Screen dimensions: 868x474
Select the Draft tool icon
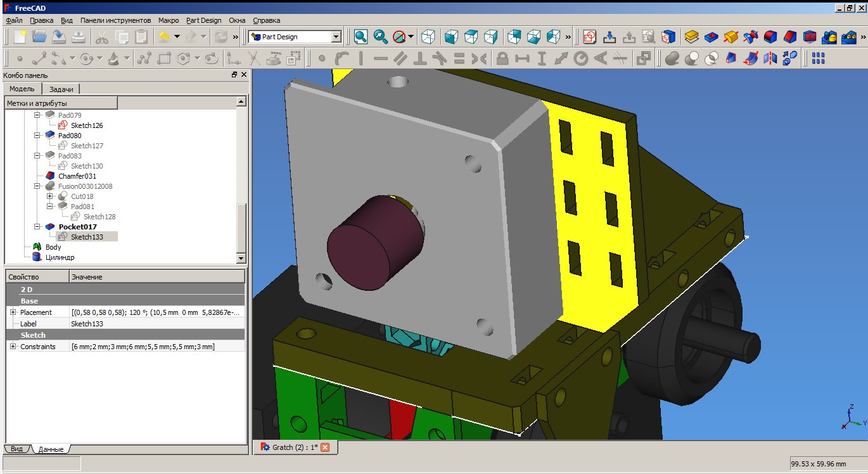[x=810, y=37]
